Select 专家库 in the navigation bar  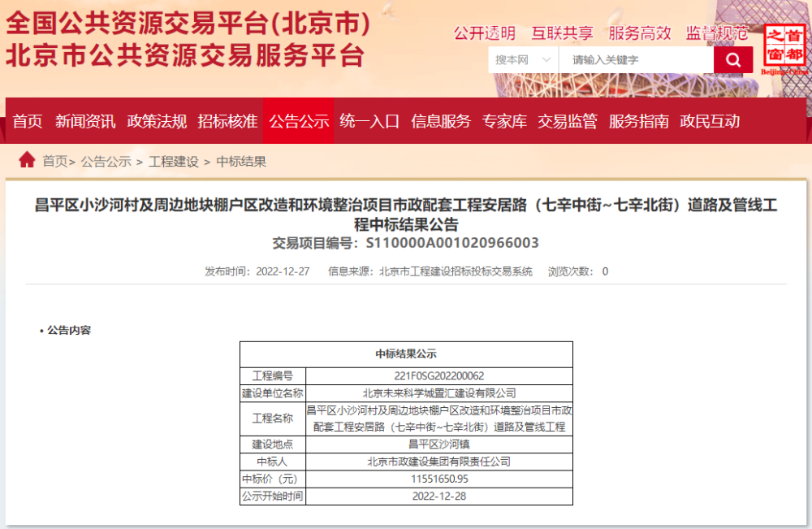click(x=504, y=121)
